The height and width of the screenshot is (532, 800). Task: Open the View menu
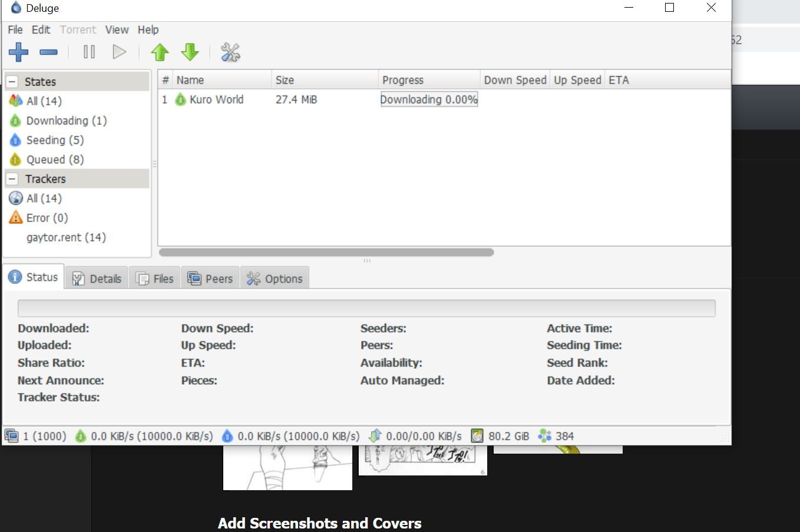(x=117, y=29)
